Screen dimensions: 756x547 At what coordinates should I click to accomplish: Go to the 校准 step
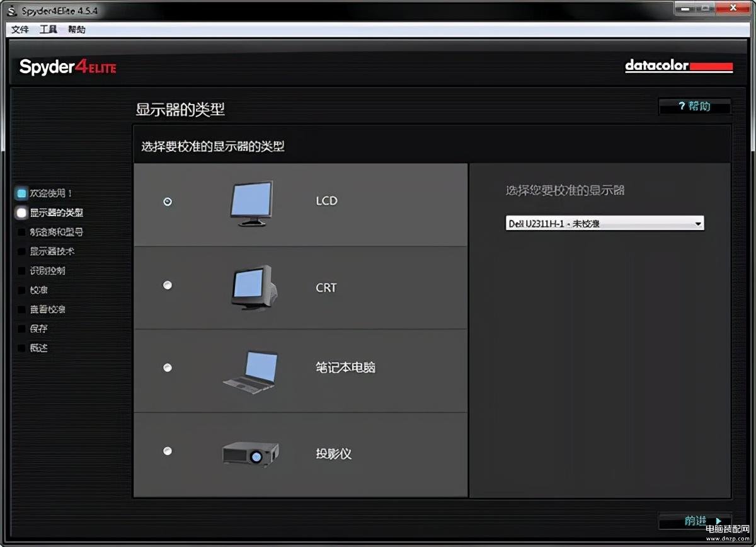tap(39, 290)
